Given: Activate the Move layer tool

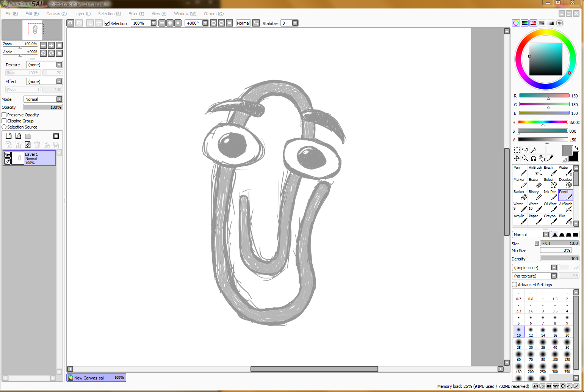Looking at the screenshot, I should coord(517,158).
